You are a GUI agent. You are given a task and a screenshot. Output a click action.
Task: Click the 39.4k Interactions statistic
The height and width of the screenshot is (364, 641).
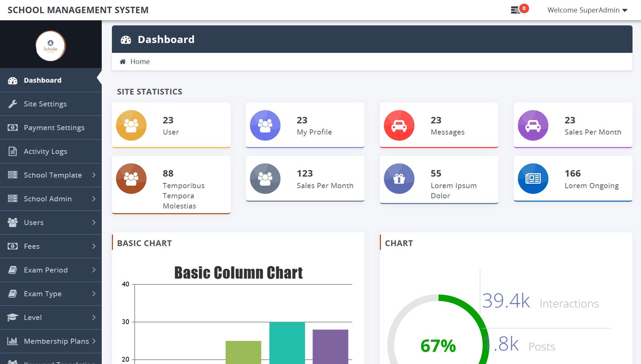[540, 301]
